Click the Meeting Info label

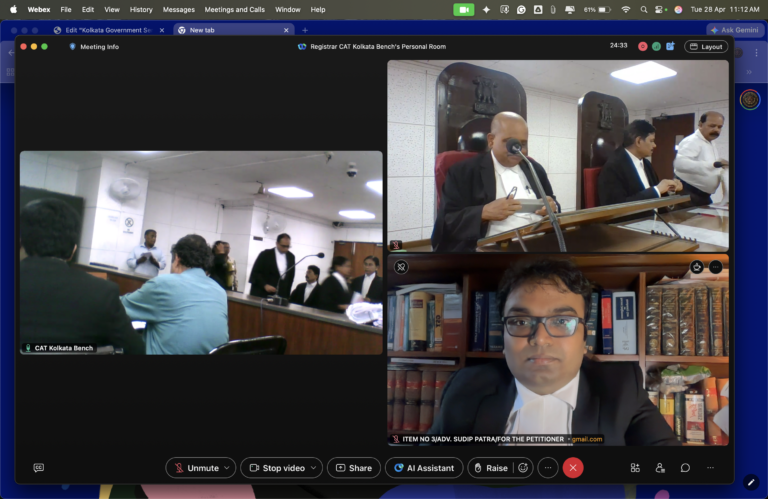click(98, 46)
